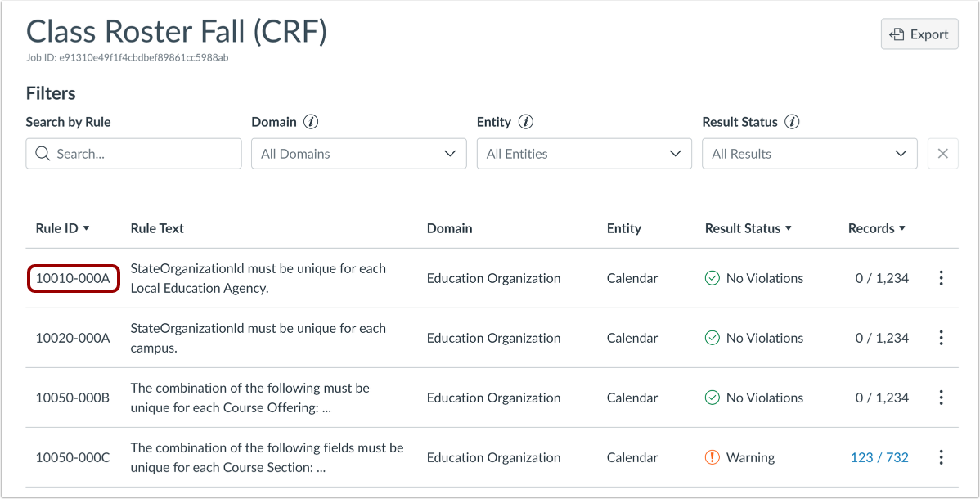The height and width of the screenshot is (499, 980).
Task: Click the No Violations checkmark for 10020-000A
Action: click(x=712, y=338)
